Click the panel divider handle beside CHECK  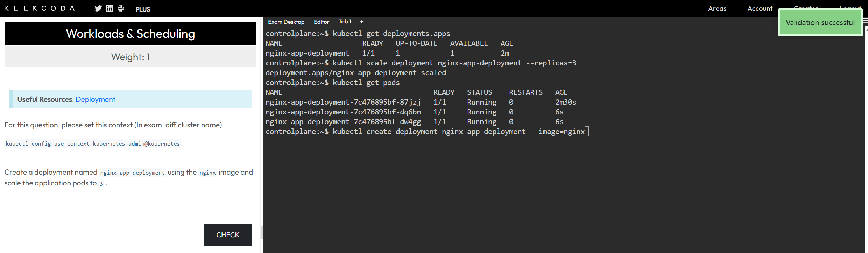262,232
